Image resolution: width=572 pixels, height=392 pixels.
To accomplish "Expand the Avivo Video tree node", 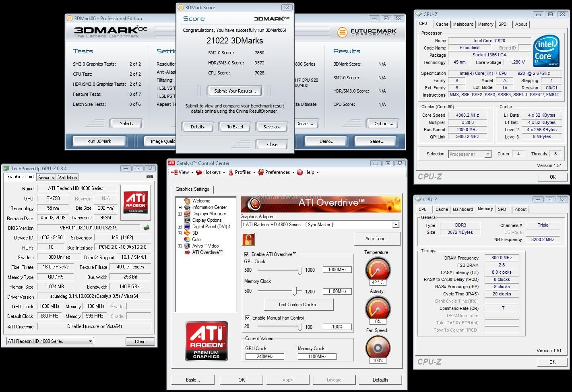I will click(180, 246).
